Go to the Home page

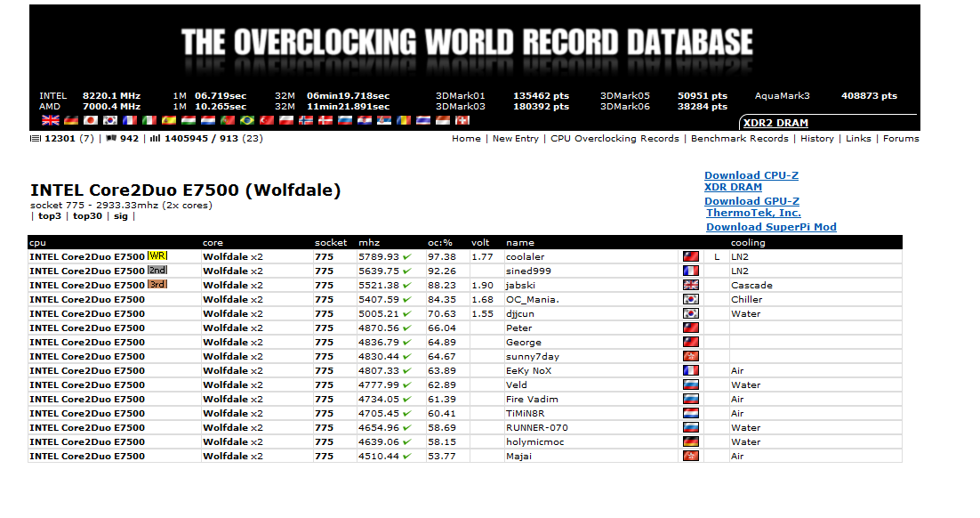[466, 139]
